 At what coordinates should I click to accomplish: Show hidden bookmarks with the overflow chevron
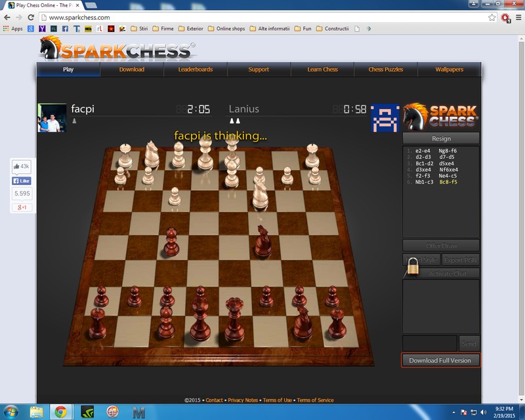pos(368,29)
